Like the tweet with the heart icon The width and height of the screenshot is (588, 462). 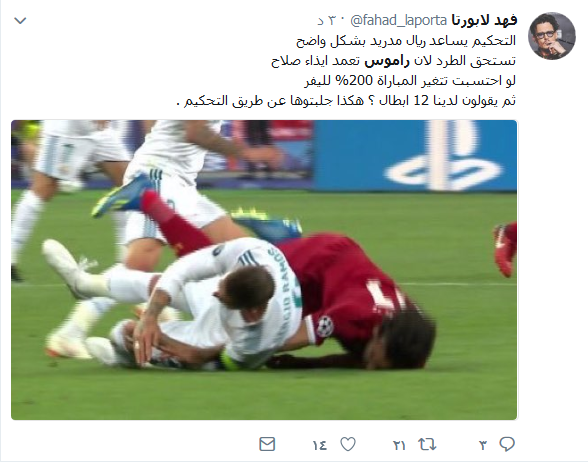348,445
